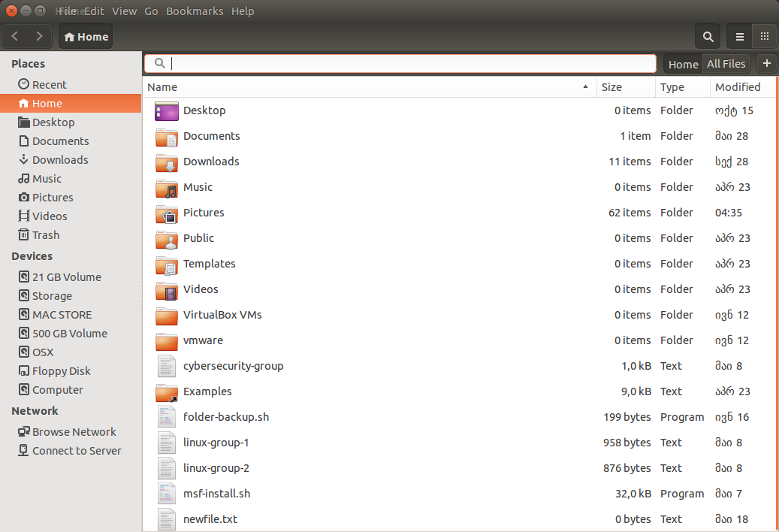Open the Go menu
This screenshot has height=532, width=779.
pos(151,11)
